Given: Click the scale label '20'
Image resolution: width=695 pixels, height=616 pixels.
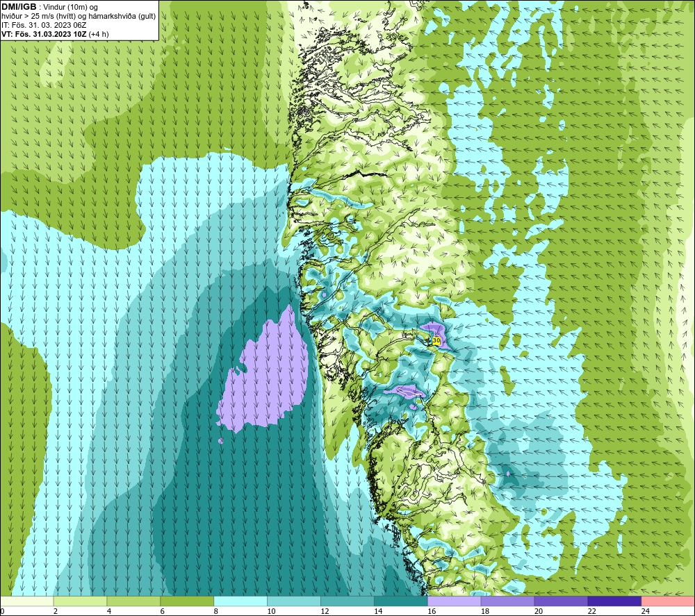Looking at the screenshot, I should (x=539, y=611).
